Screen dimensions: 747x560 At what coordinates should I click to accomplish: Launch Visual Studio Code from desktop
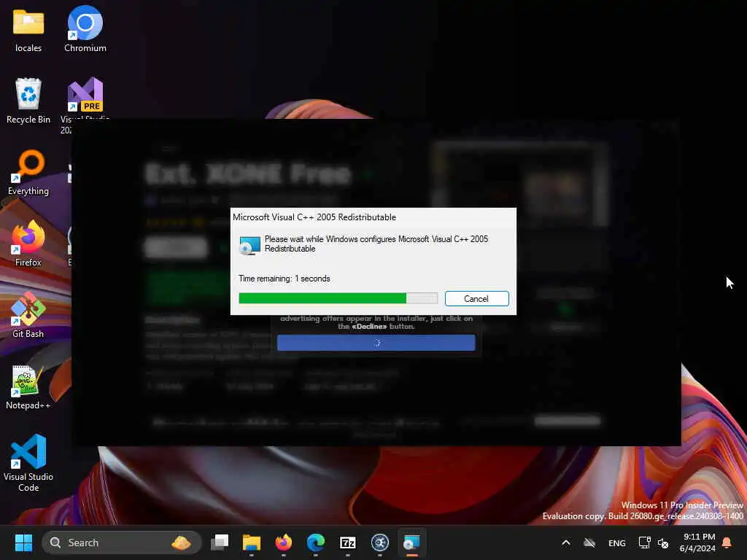pos(28,463)
